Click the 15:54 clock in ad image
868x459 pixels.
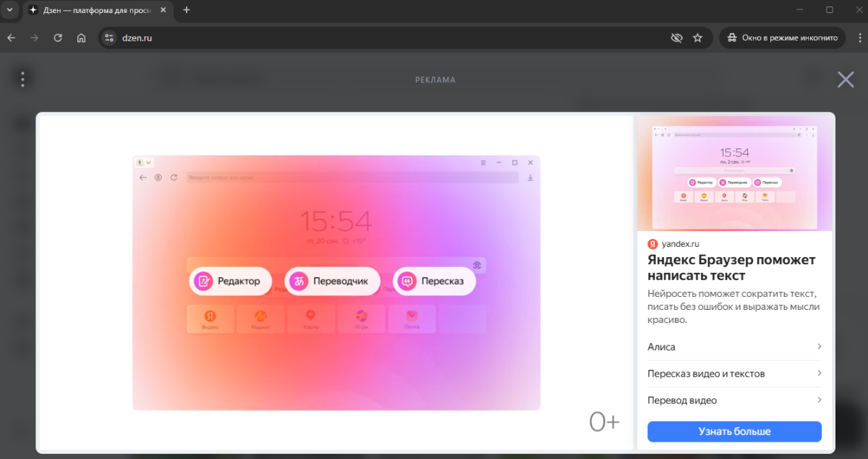(336, 220)
